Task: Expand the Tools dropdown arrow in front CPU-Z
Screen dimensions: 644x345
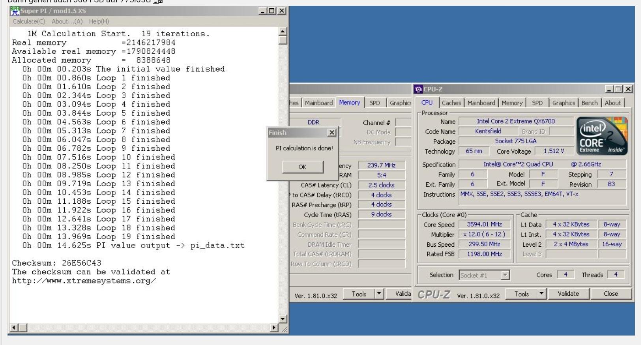Action: coord(541,294)
